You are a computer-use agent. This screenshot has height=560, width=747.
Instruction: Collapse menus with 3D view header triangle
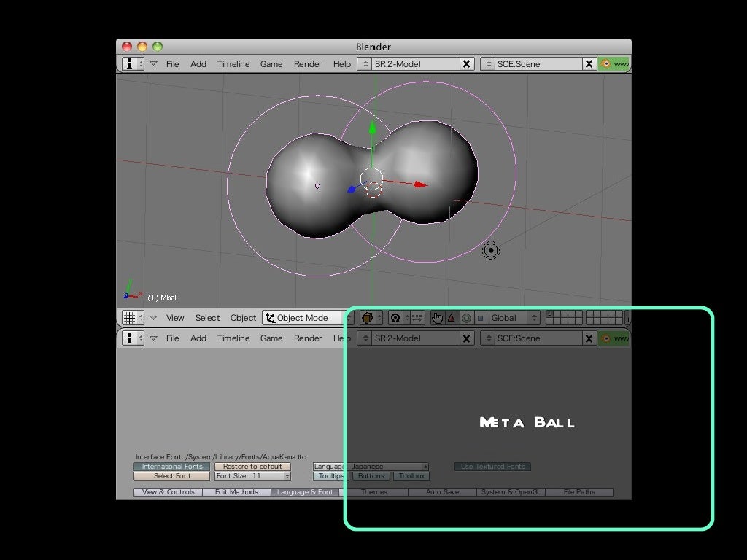153,318
